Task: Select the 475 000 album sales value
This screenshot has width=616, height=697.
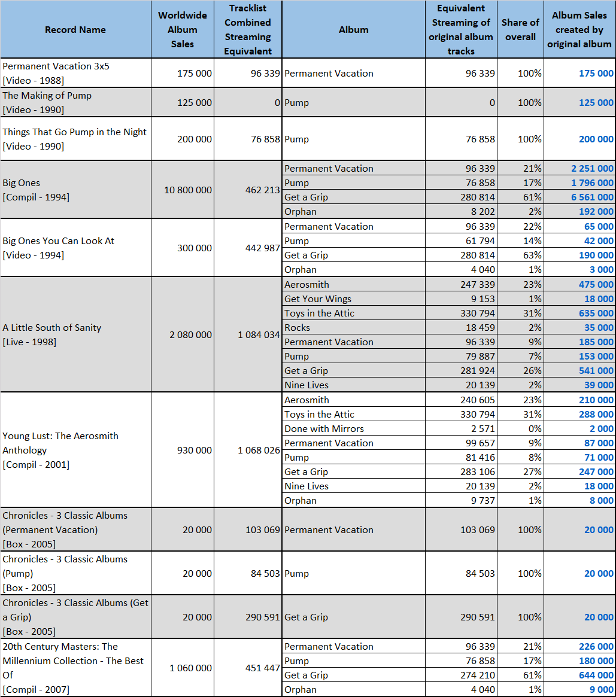Action: point(596,285)
